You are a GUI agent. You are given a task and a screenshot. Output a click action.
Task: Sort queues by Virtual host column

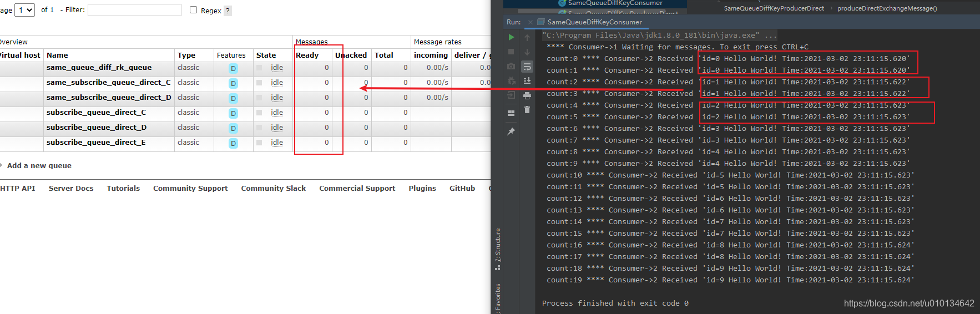tap(19, 55)
